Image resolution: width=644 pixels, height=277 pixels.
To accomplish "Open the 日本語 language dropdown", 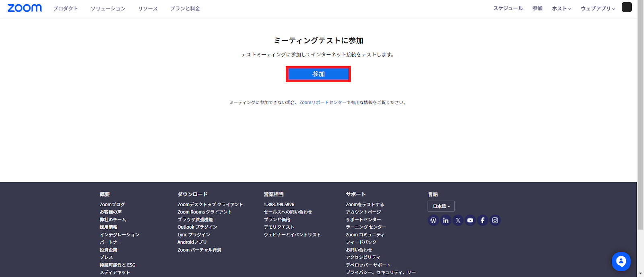I will click(x=441, y=206).
